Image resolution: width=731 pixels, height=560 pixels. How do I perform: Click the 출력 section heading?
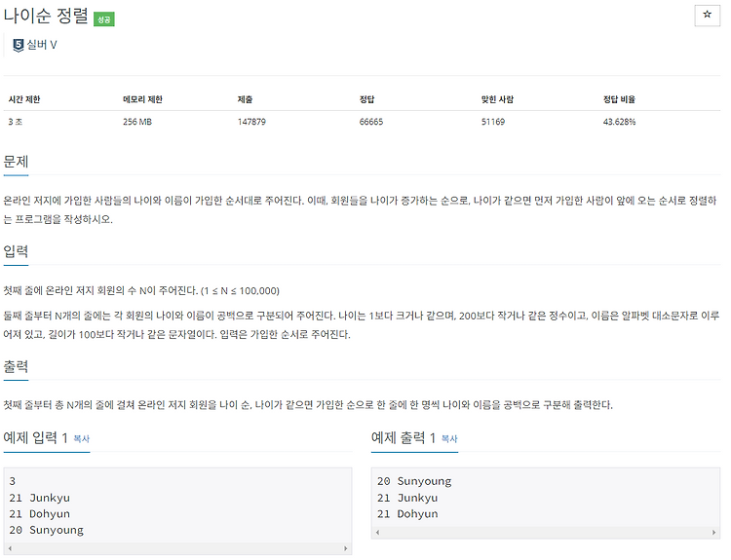click(16, 366)
